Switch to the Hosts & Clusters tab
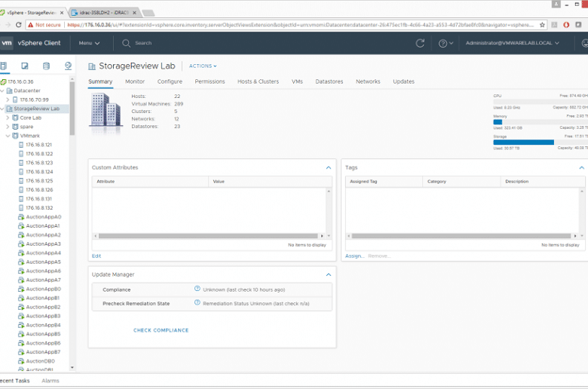This screenshot has height=389, width=588. (258, 81)
